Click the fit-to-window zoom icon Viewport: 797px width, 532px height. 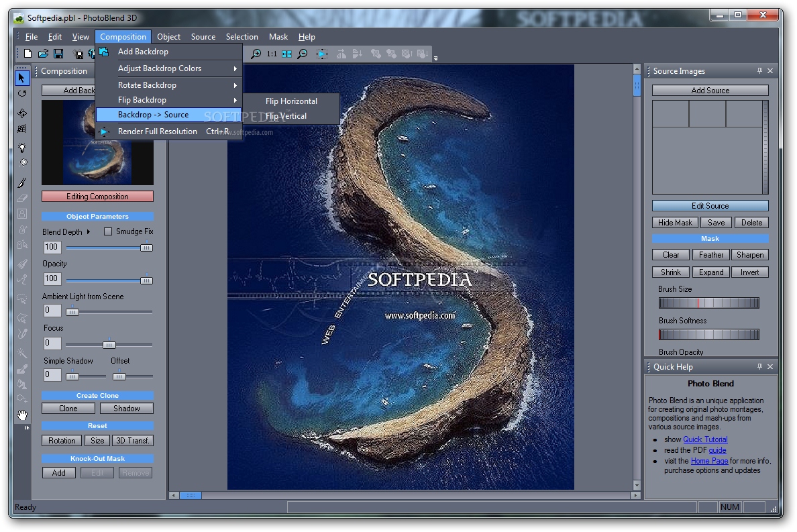tap(287, 54)
